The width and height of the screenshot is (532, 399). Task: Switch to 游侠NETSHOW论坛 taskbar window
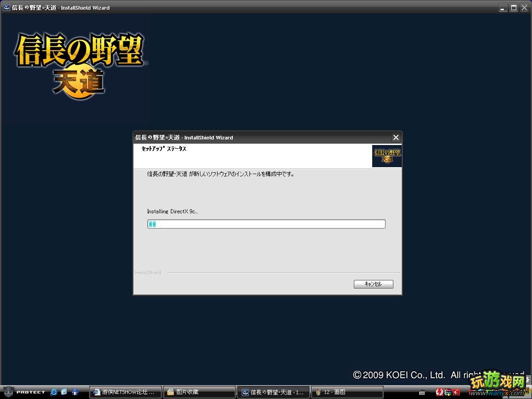[x=126, y=392]
